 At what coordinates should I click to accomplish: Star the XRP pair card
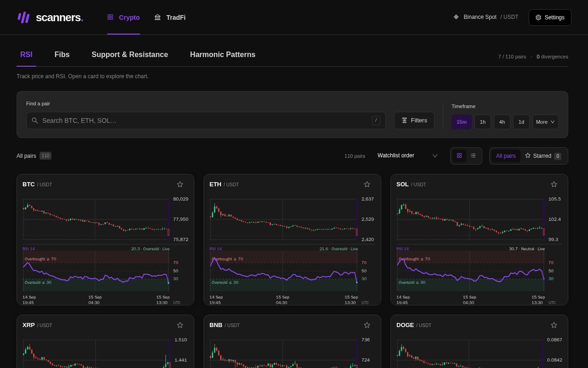pos(180,325)
